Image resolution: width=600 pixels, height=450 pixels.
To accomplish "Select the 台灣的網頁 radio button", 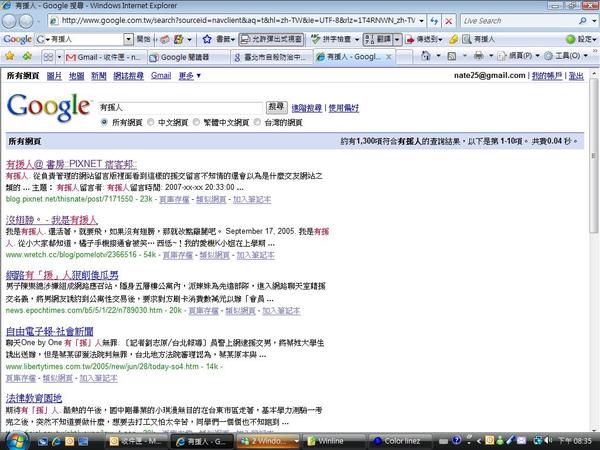I will 258,122.
